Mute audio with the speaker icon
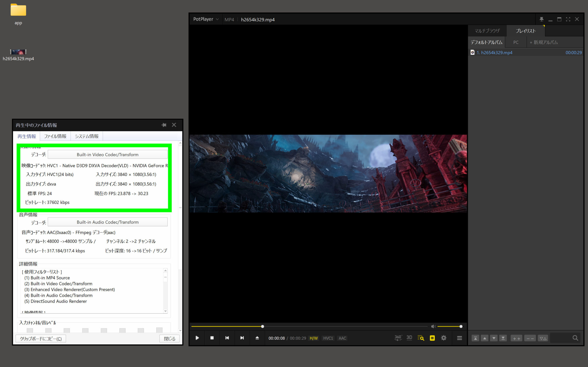This screenshot has width=588, height=367. pos(433,326)
